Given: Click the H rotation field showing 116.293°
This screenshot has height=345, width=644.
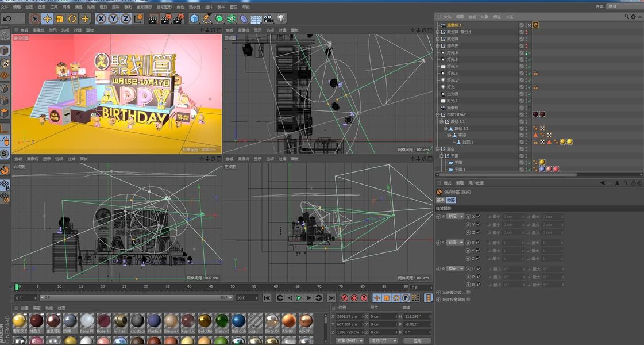Looking at the screenshot, I should [x=418, y=316].
